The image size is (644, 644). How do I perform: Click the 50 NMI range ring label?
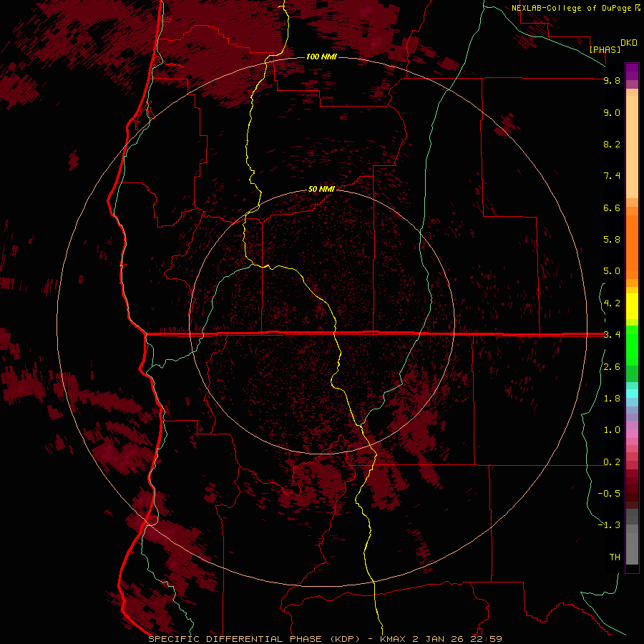coord(321,190)
